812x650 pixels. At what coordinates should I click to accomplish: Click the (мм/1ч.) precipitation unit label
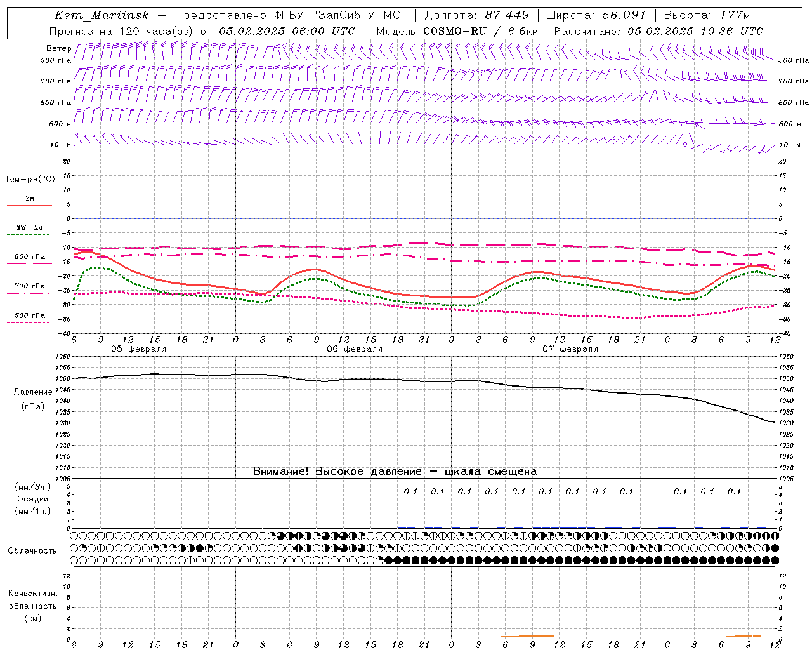[x=33, y=511]
